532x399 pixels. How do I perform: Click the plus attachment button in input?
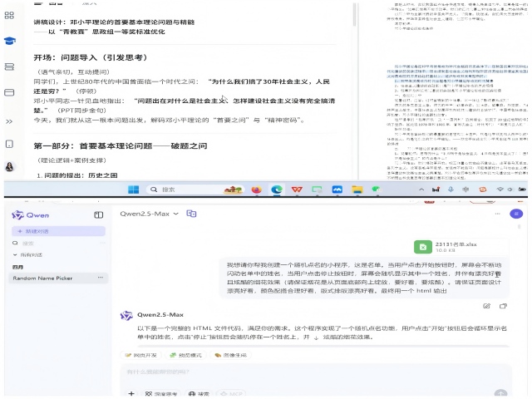tap(131, 393)
